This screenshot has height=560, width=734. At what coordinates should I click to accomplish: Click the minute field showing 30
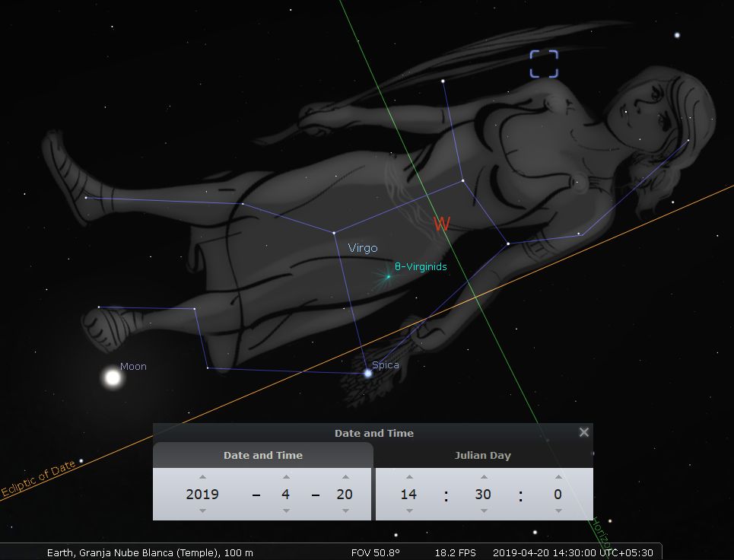483,494
